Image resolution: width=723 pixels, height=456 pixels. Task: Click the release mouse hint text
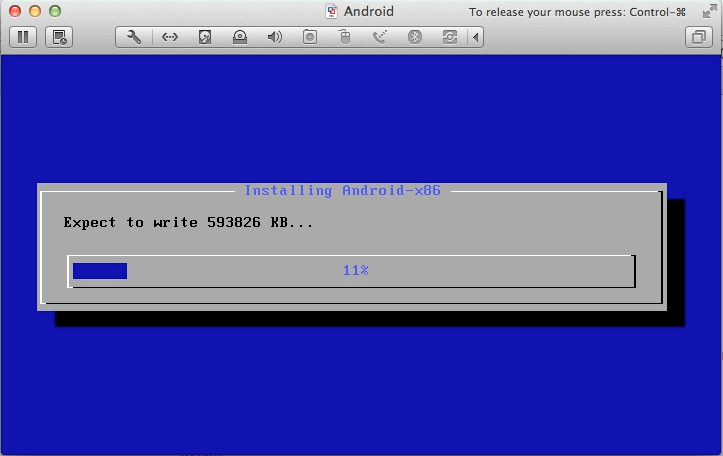click(x=577, y=12)
